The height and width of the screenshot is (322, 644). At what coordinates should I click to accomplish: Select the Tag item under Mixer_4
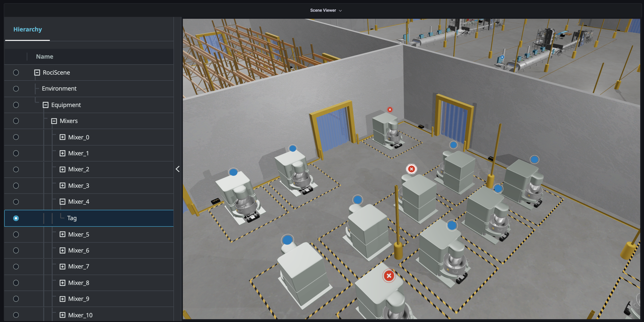click(x=72, y=218)
